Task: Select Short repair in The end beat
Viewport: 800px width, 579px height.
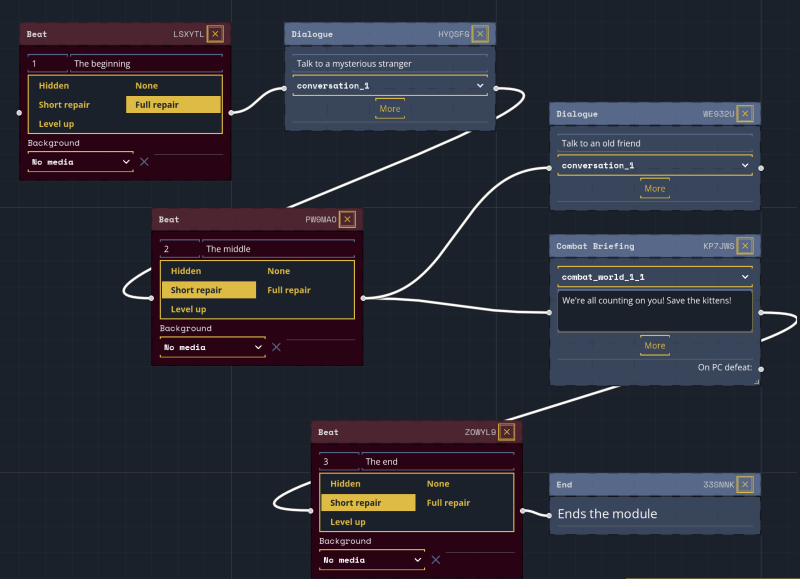Action: coord(368,502)
